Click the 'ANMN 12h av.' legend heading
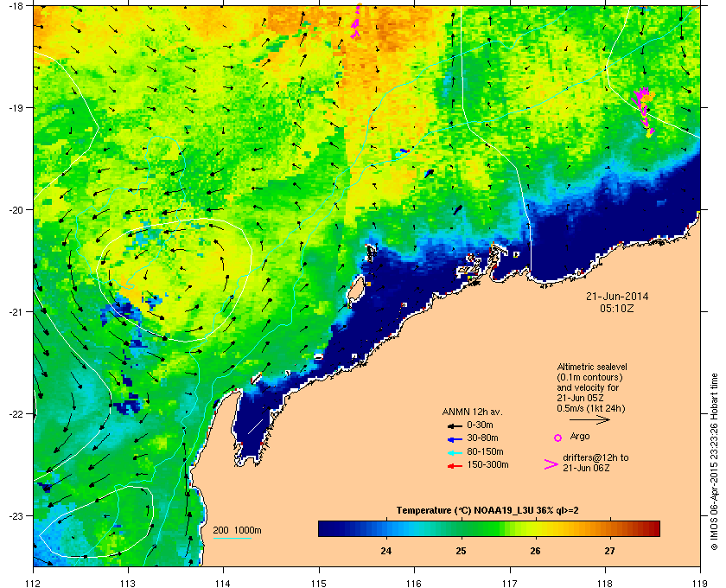The height and width of the screenshot is (588, 726). coord(472,412)
